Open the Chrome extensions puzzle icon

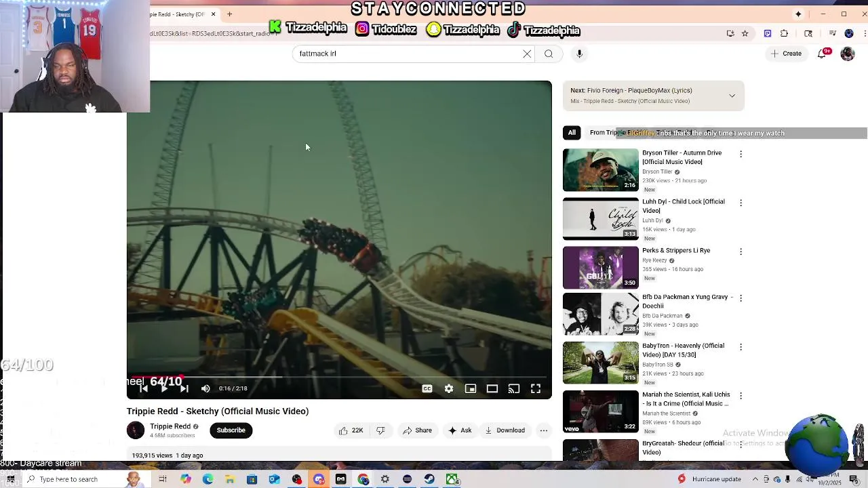[x=785, y=33]
